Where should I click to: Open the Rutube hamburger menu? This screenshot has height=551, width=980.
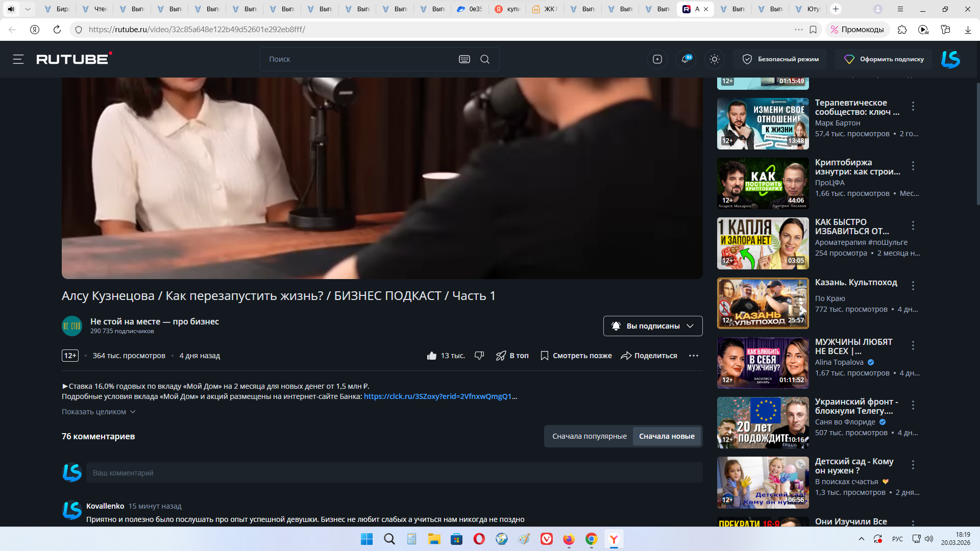pyautogui.click(x=18, y=59)
